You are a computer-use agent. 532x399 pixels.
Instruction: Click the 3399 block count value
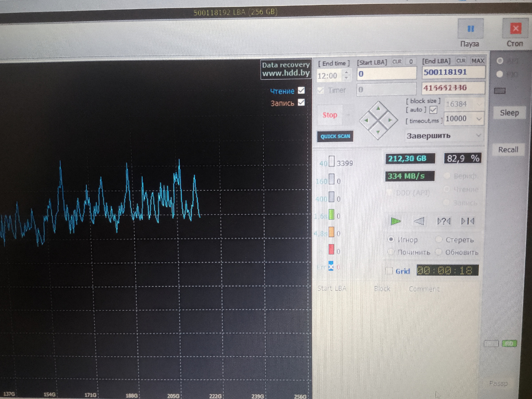pos(345,164)
